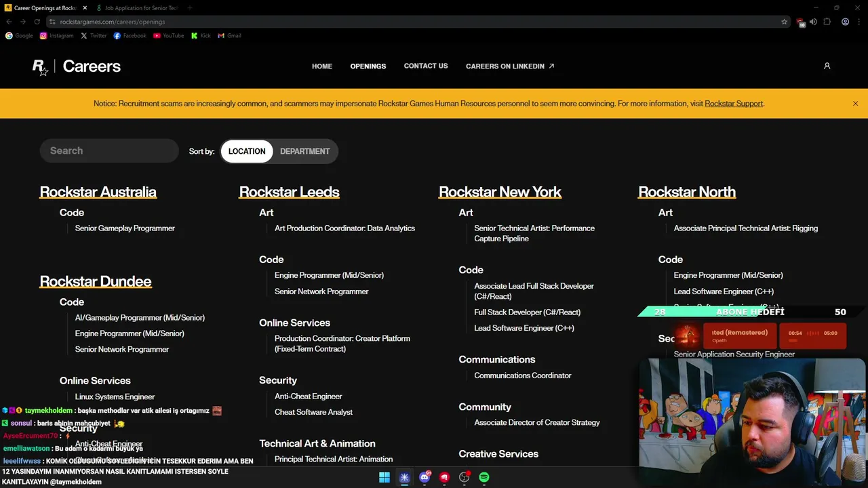The width and height of the screenshot is (868, 488).
Task: Open the Instagram bookmark
Action: coord(56,36)
